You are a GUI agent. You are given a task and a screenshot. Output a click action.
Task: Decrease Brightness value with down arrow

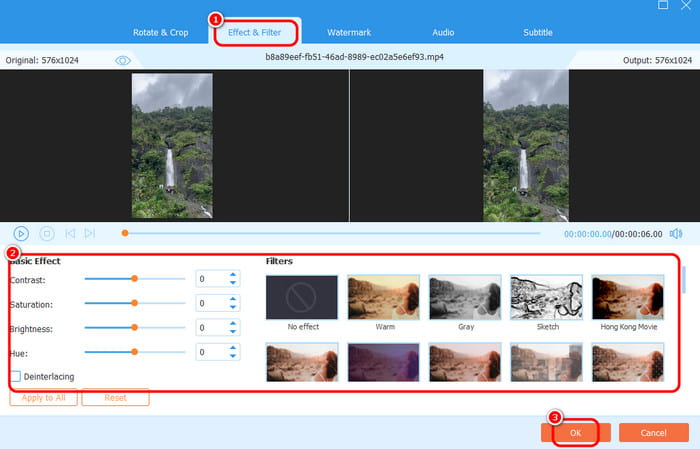click(x=233, y=331)
